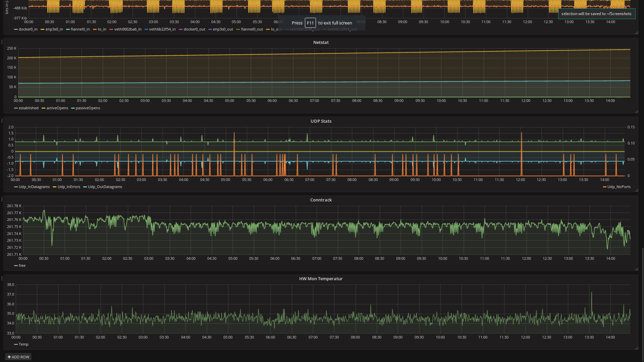Image resolution: width=644 pixels, height=362 pixels.
Task: Click the activeOpens legend color swatch
Action: pos(44,108)
